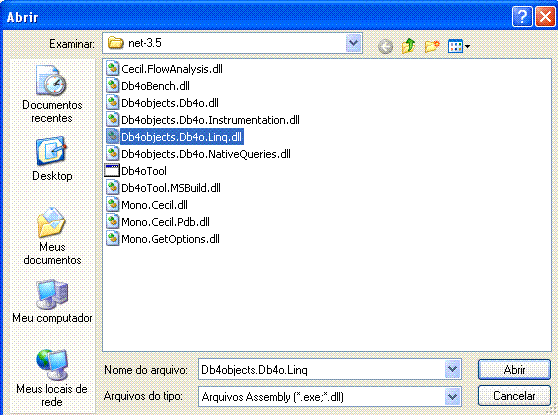The image size is (558, 415).
Task: Click the go back arrow icon
Action: click(385, 46)
